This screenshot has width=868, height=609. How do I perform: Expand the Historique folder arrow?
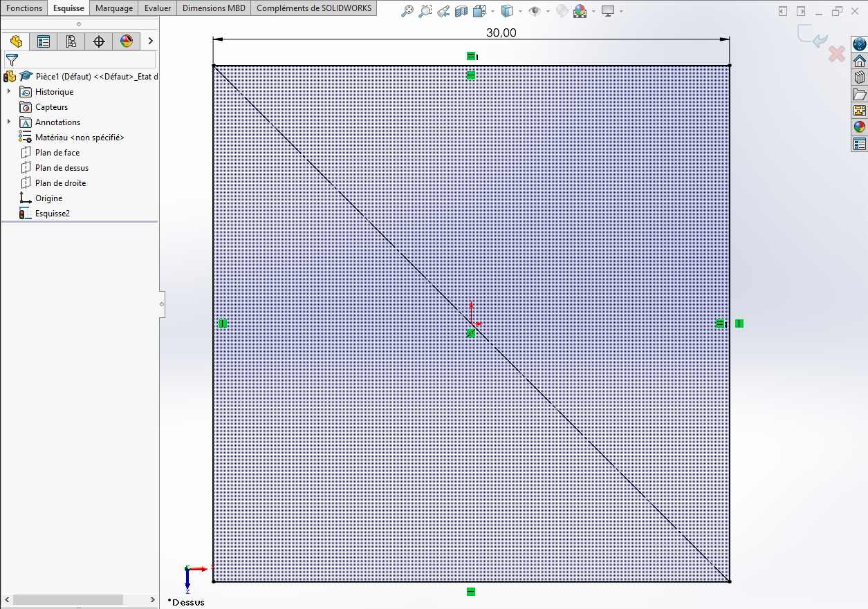pos(9,92)
